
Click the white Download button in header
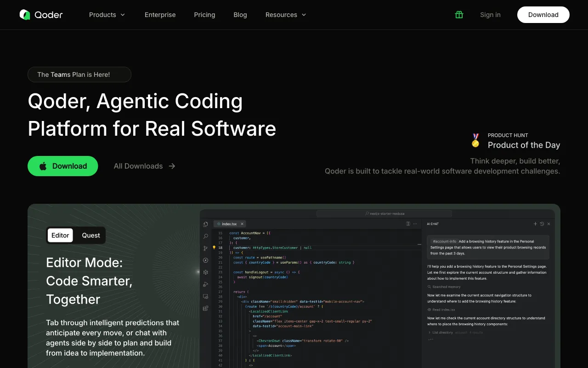tap(543, 15)
